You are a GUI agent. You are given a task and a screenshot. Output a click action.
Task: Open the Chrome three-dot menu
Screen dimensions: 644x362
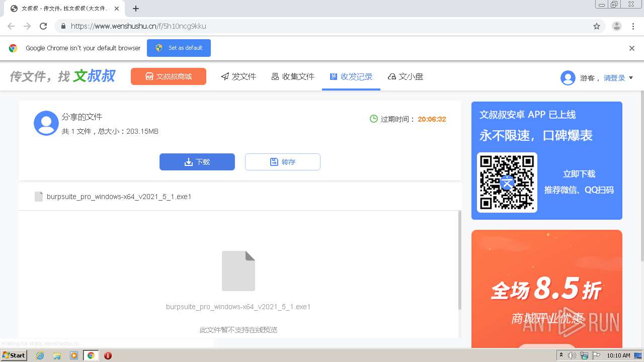point(633,26)
